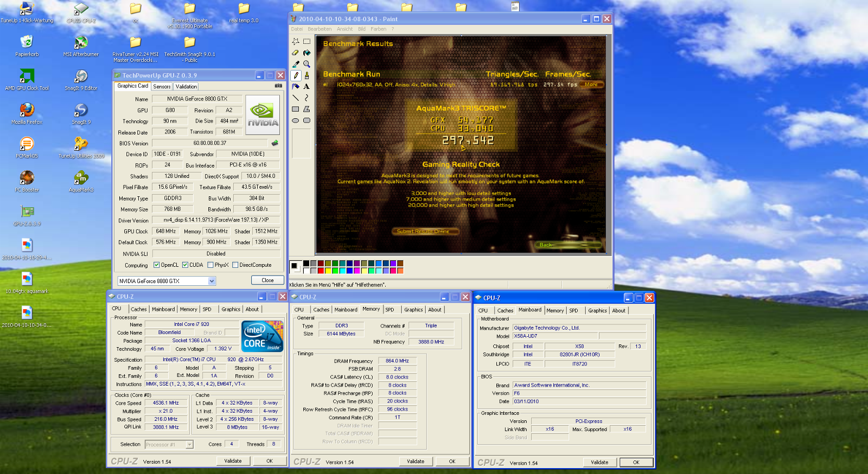The image size is (868, 474).
Task: Select the Airbrush spray tool
Action: point(296,86)
